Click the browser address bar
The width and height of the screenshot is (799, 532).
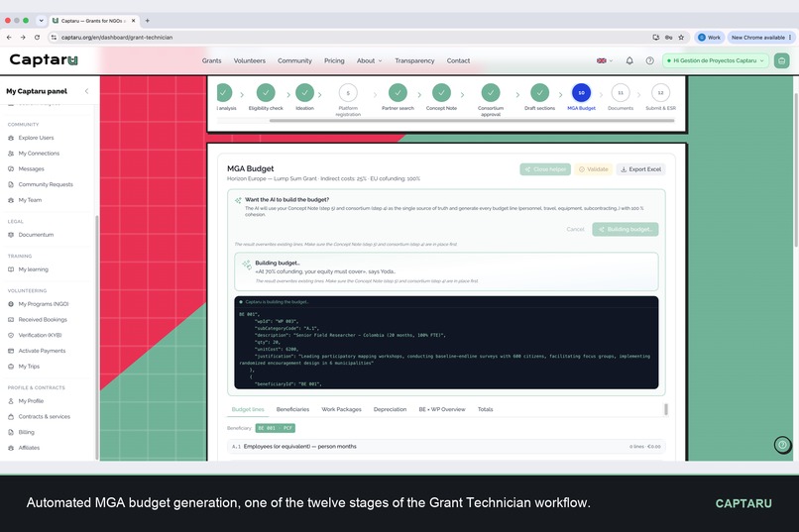352,38
